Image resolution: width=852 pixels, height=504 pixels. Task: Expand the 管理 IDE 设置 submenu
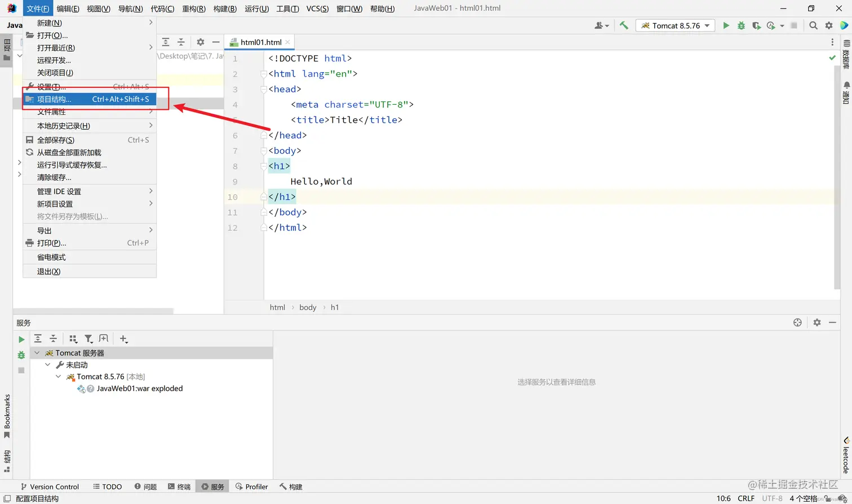tap(90, 191)
